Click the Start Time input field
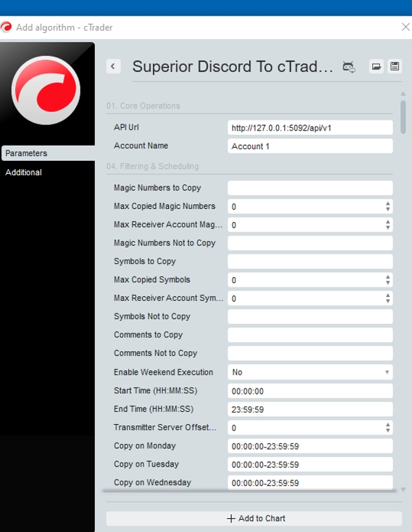The image size is (412, 532). (310, 391)
